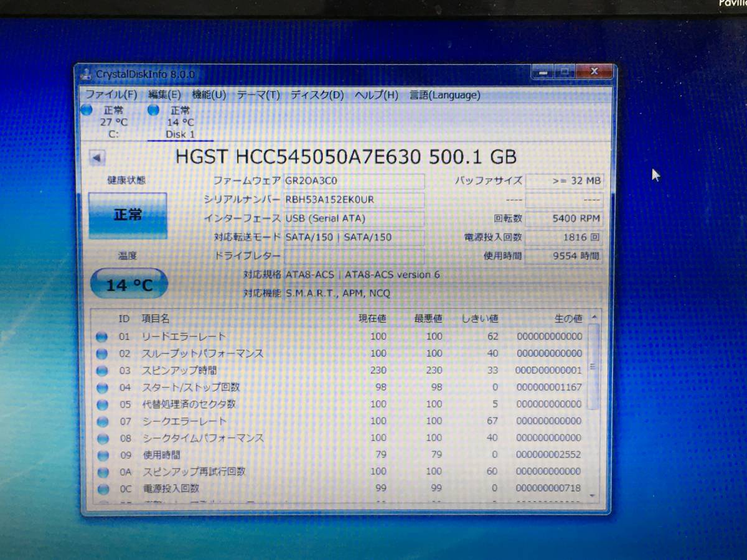
Task: Click the 生の値 column header
Action: coord(568,319)
